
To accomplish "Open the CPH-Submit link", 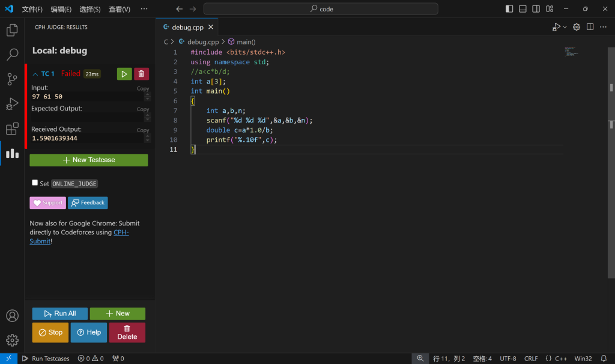I will pyautogui.click(x=121, y=232).
